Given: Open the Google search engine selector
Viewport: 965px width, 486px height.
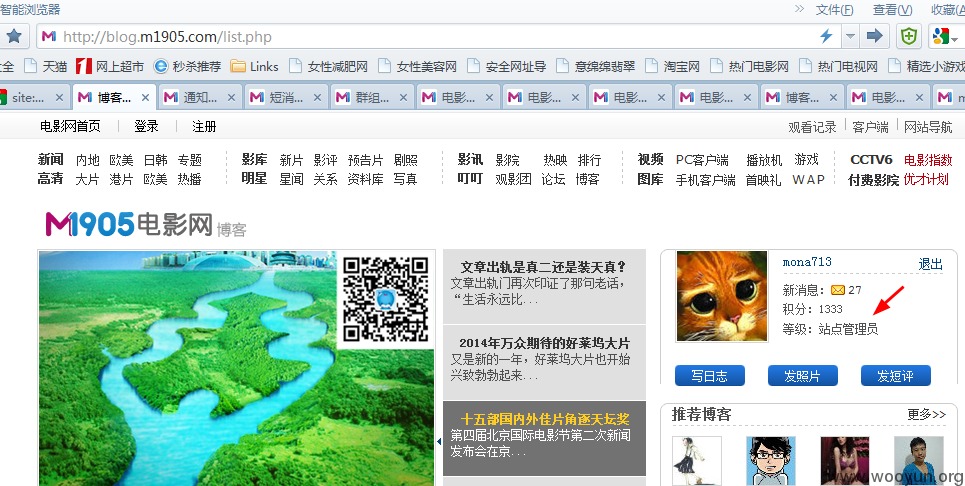Looking at the screenshot, I should pos(945,36).
